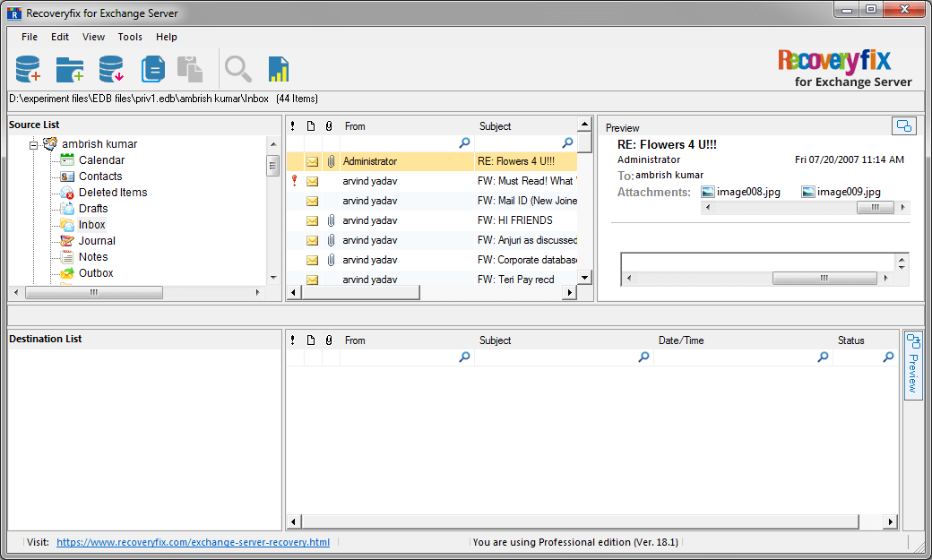932x560 pixels.
Task: Open the File menu
Action: (x=29, y=37)
